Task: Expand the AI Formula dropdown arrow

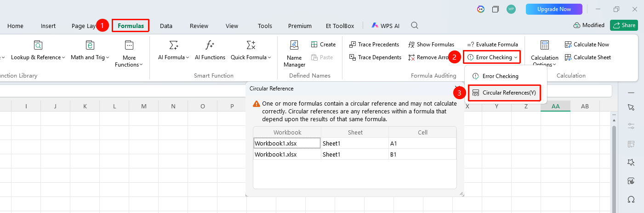Action: tap(188, 58)
